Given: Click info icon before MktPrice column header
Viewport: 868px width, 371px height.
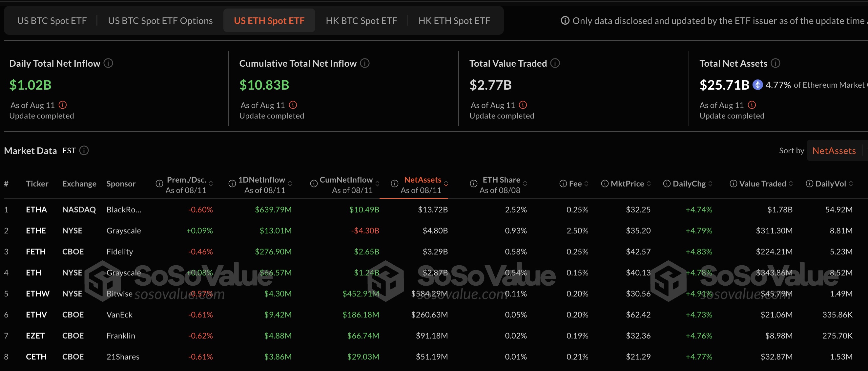Looking at the screenshot, I should [605, 184].
